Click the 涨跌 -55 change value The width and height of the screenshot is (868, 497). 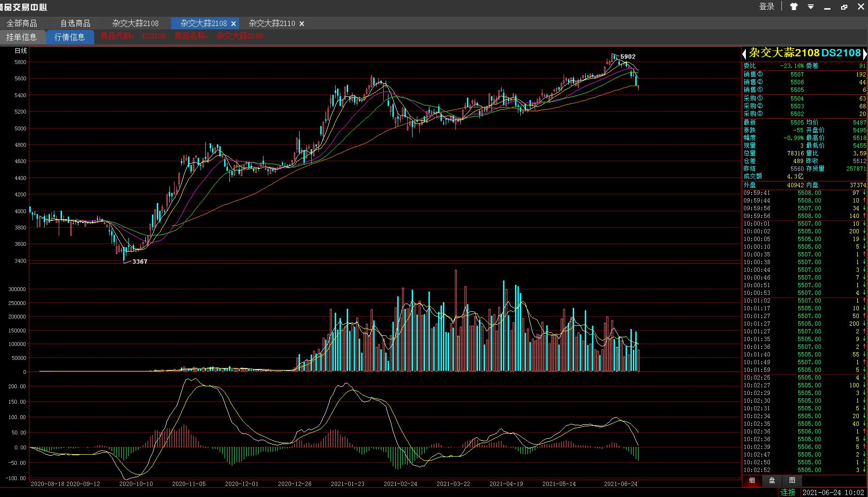click(x=798, y=130)
